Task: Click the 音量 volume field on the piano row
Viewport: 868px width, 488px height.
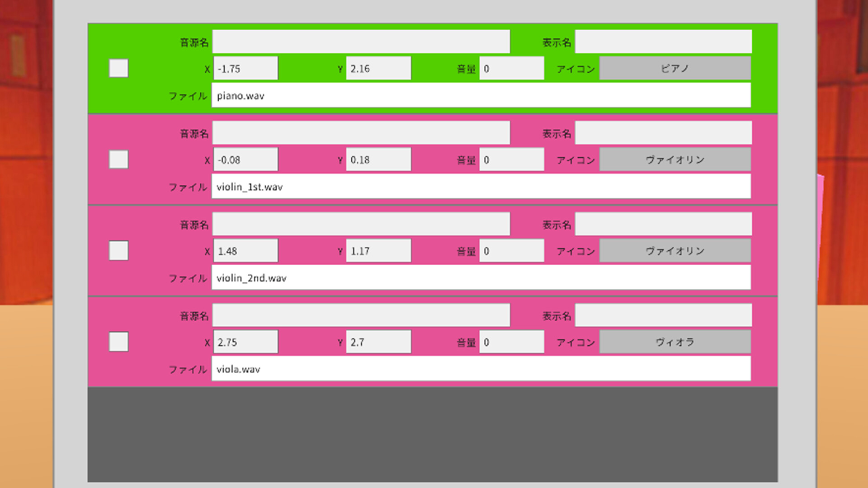Action: 511,68
